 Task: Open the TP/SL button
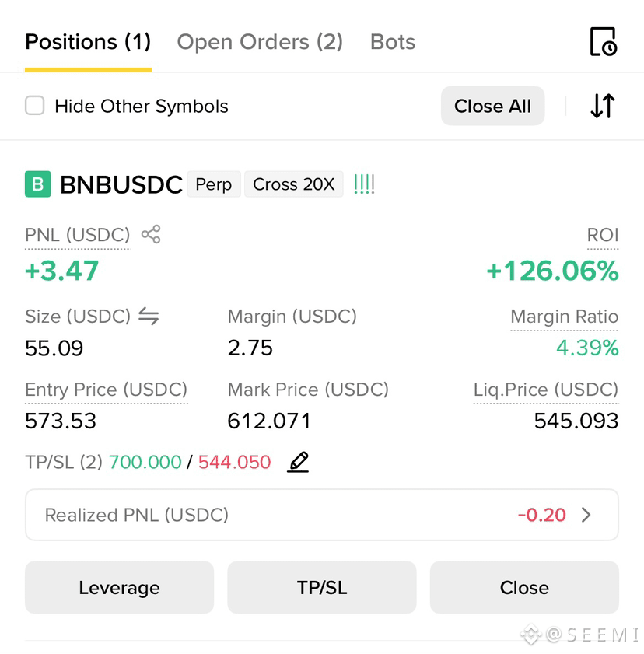coord(321,587)
